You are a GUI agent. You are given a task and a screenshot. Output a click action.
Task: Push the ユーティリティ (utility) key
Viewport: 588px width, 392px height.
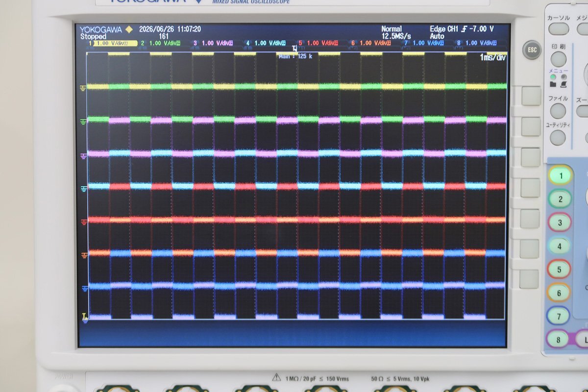pyautogui.click(x=558, y=137)
